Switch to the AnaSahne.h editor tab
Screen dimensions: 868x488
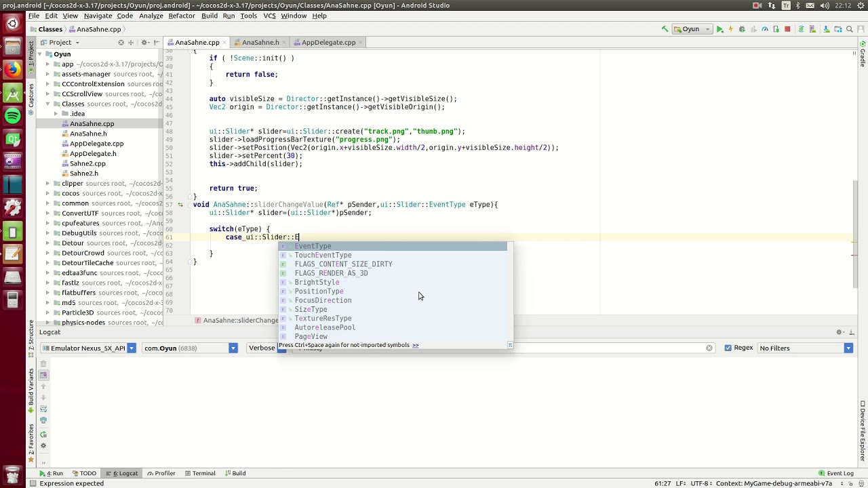coord(260,42)
